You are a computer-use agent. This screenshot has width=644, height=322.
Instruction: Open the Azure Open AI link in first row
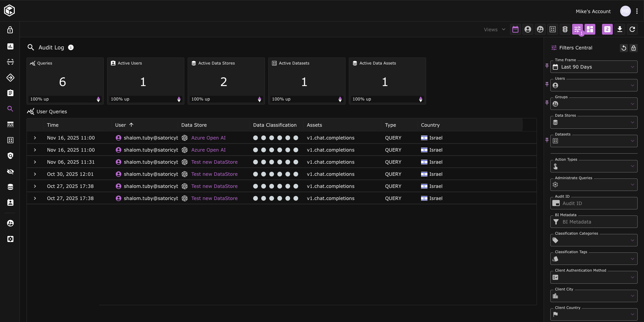[208, 138]
